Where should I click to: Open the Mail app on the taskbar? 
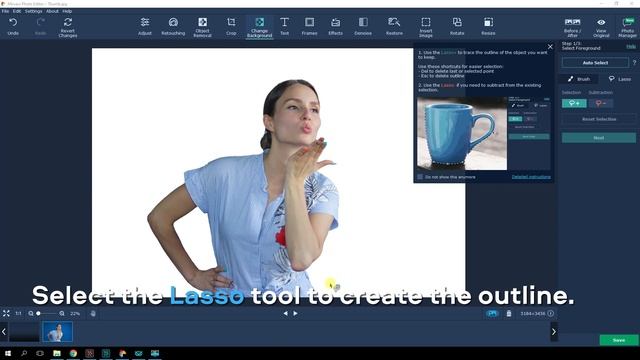[138, 353]
